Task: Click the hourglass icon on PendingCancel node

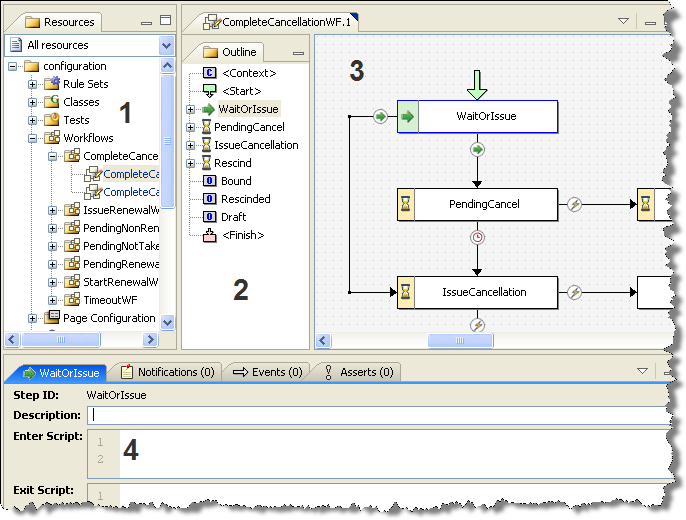Action: pyautogui.click(x=407, y=204)
